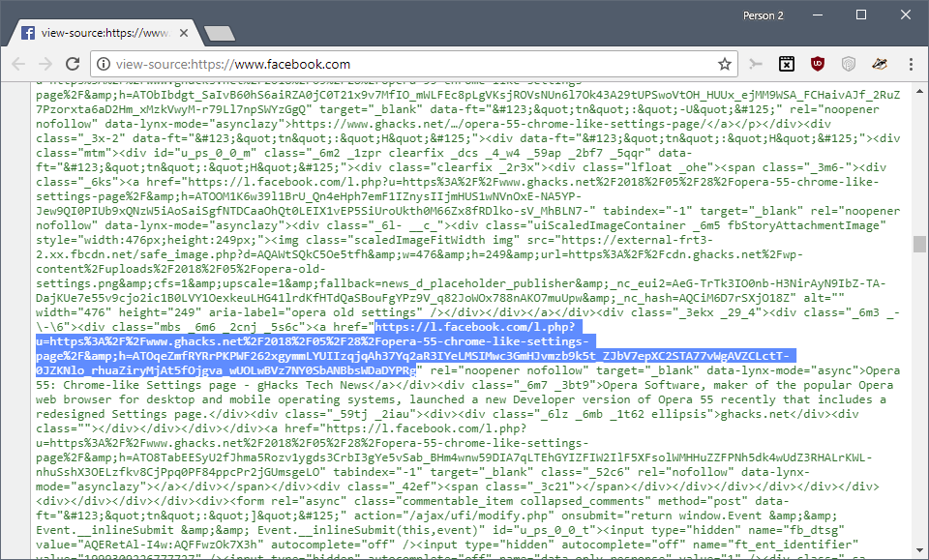This screenshot has width=929, height=560.
Task: Click the Person 2 profile button
Action: click(764, 15)
